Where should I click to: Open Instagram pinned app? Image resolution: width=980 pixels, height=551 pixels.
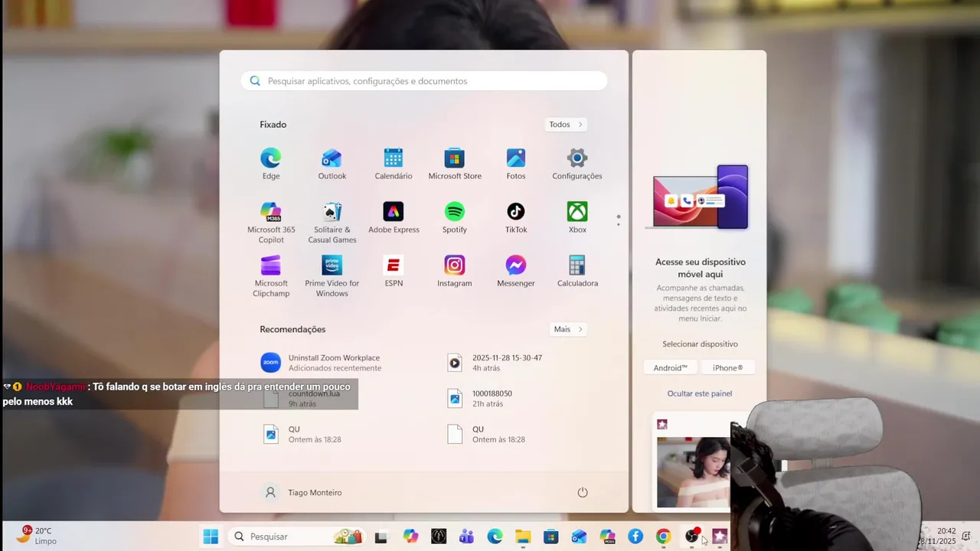point(455,271)
